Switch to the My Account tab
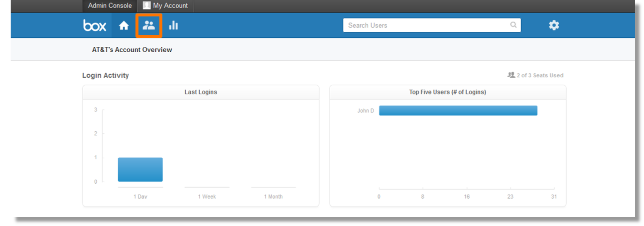The width and height of the screenshot is (644, 226). 165,6
